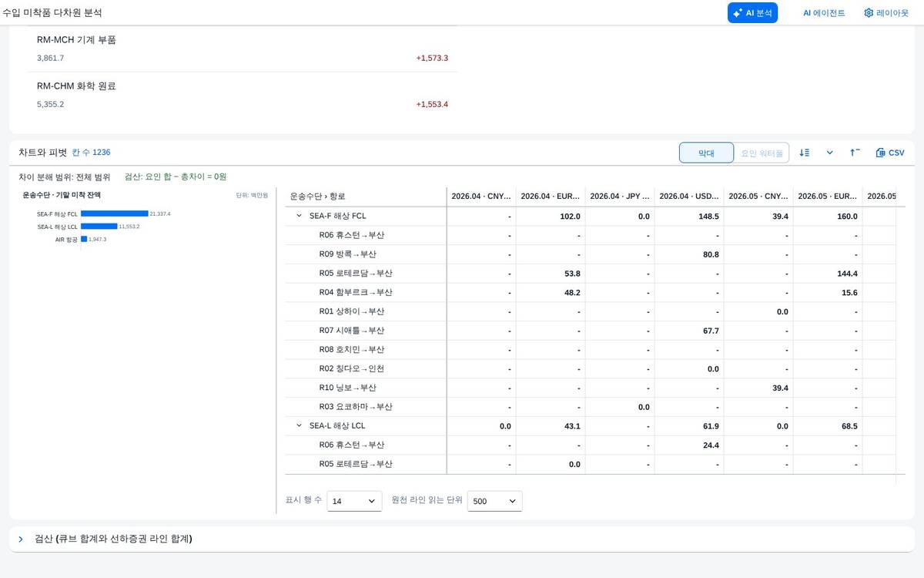924x578 pixels.
Task: Select the 2026.04 · USD column header
Action: [x=689, y=197]
